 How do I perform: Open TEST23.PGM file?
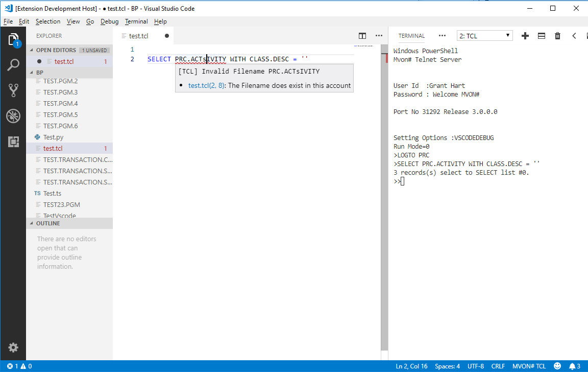69,204
